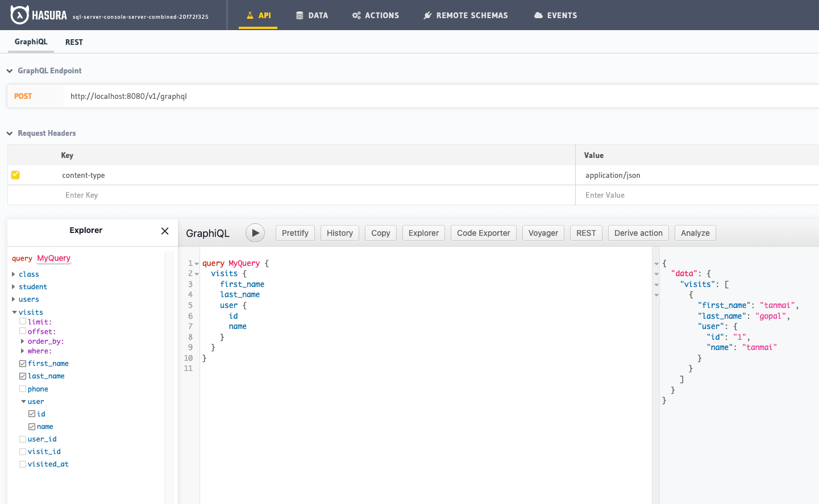Click the Prettify button
Image resolution: width=819 pixels, height=504 pixels.
(295, 232)
